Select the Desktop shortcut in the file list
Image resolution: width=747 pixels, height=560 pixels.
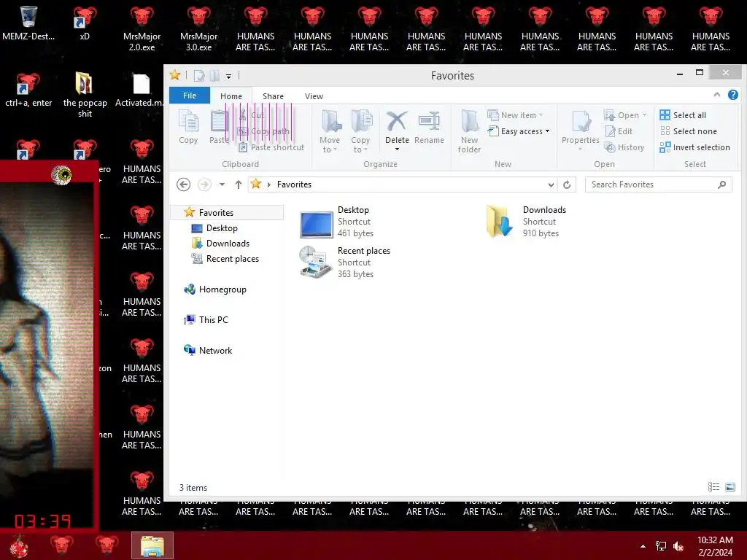[x=337, y=222]
